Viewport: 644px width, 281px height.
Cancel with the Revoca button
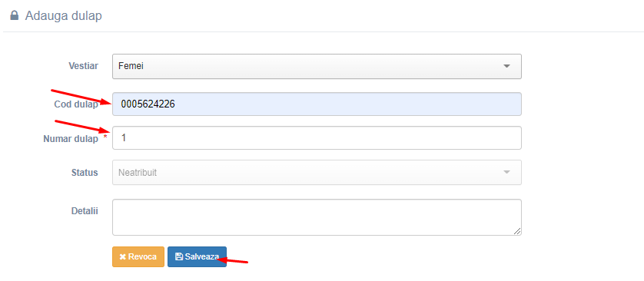point(138,256)
